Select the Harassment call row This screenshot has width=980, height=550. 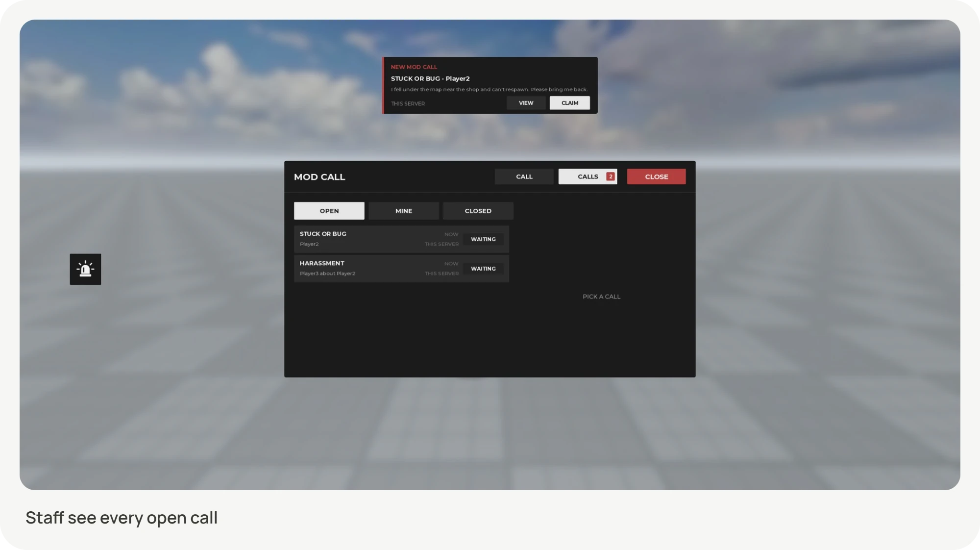pos(401,269)
